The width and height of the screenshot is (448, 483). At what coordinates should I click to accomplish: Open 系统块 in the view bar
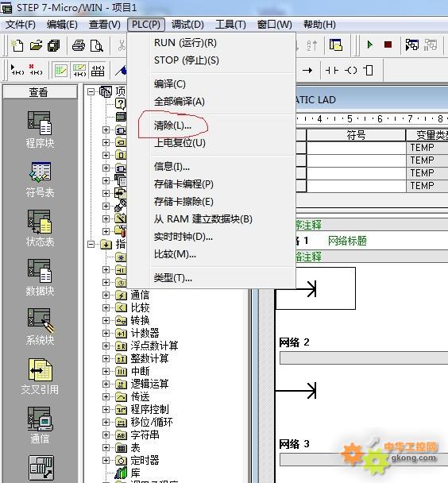tap(40, 327)
